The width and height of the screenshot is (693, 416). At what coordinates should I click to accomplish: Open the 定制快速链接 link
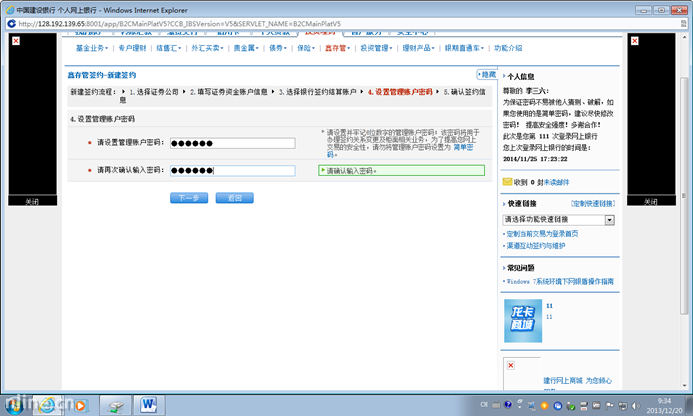(x=593, y=203)
